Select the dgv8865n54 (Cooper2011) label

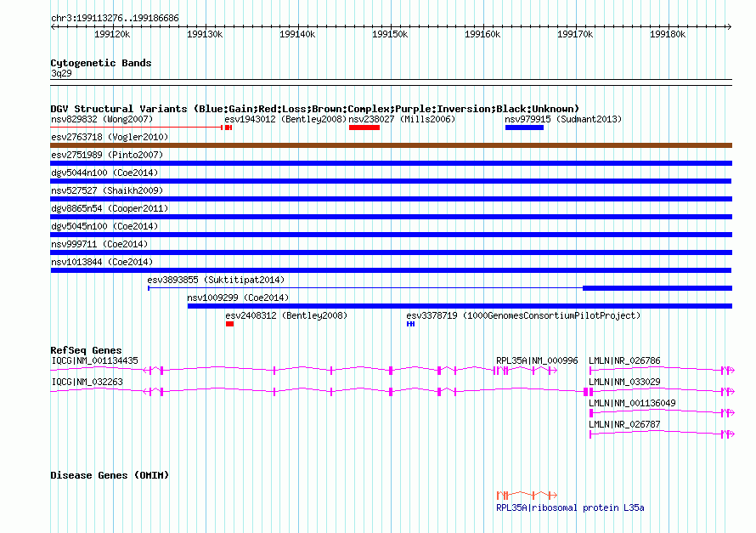[110, 208]
